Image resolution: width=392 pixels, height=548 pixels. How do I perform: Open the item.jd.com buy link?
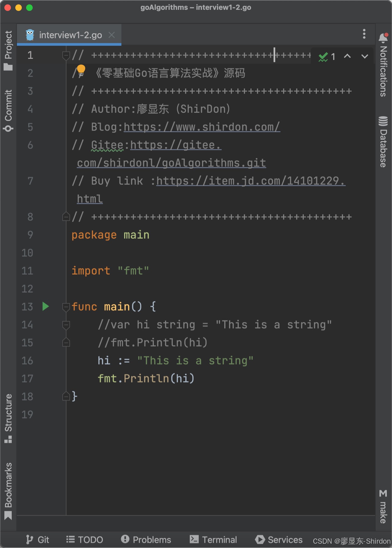tap(211, 190)
